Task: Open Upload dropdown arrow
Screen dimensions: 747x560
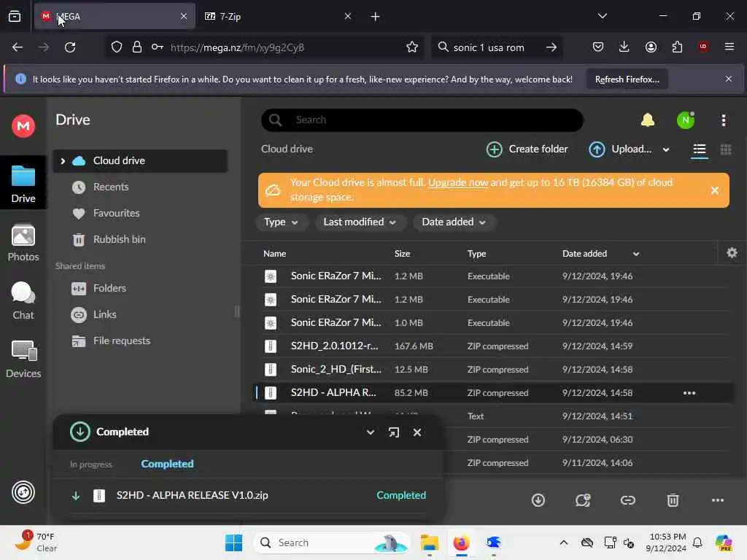Action: [665, 149]
